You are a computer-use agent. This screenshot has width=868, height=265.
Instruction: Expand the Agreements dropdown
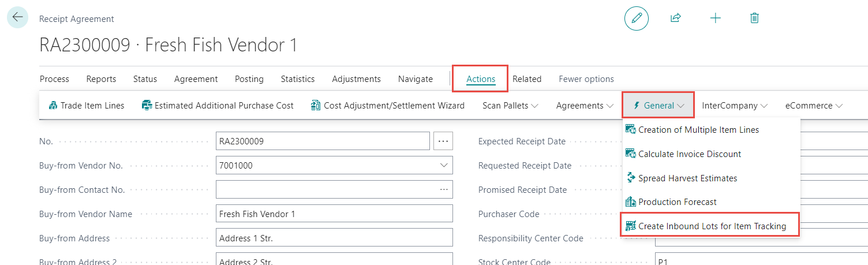584,106
